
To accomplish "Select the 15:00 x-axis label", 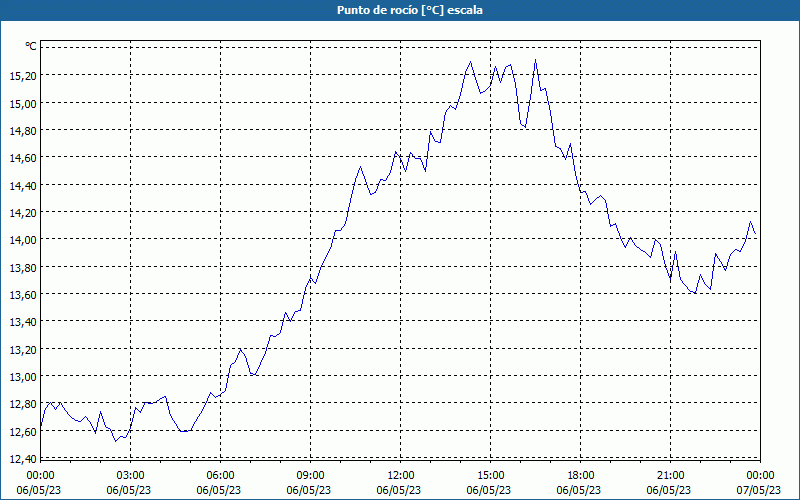I will click(x=490, y=476).
